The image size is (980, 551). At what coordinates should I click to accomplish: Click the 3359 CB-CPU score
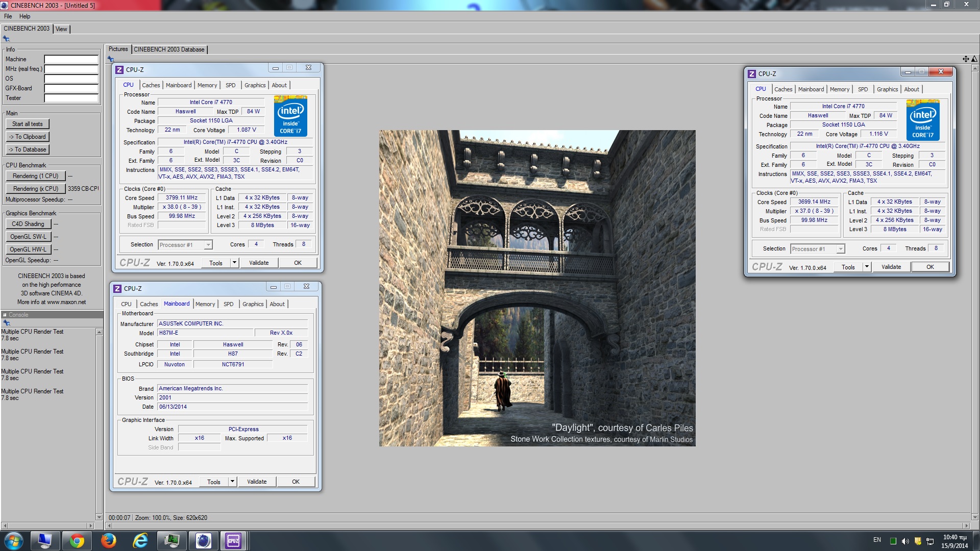pos(83,189)
